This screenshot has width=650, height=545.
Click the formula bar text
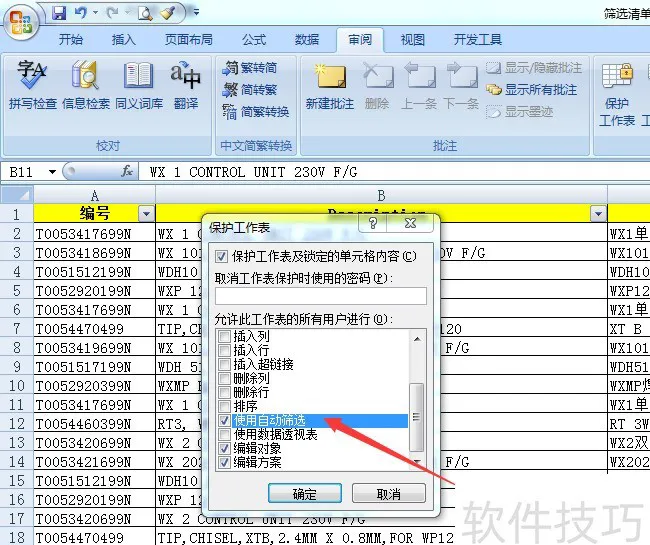(254, 172)
